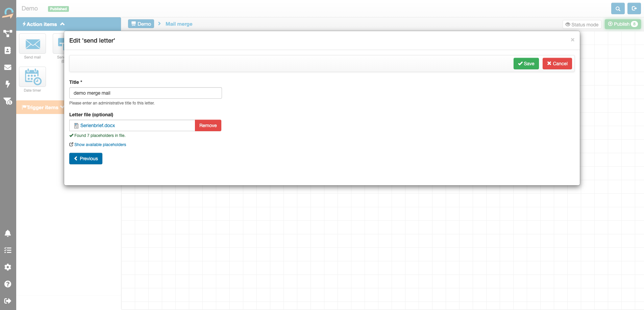Remove the Serienbrief.docx letter file

pos(208,125)
